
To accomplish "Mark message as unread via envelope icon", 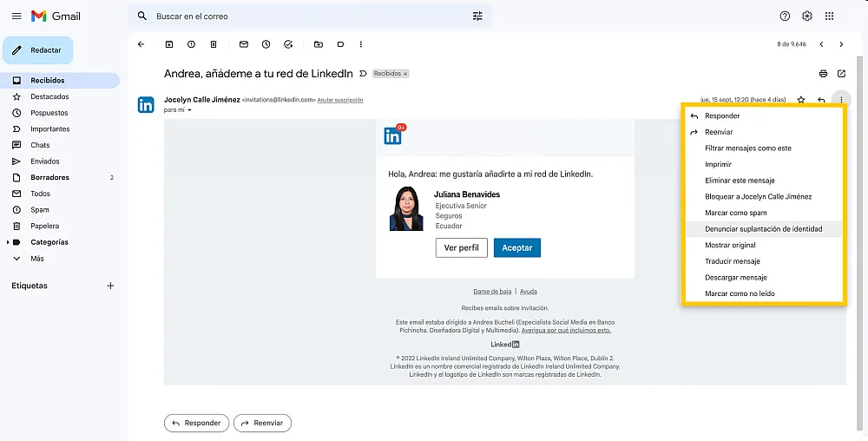I will (x=244, y=44).
